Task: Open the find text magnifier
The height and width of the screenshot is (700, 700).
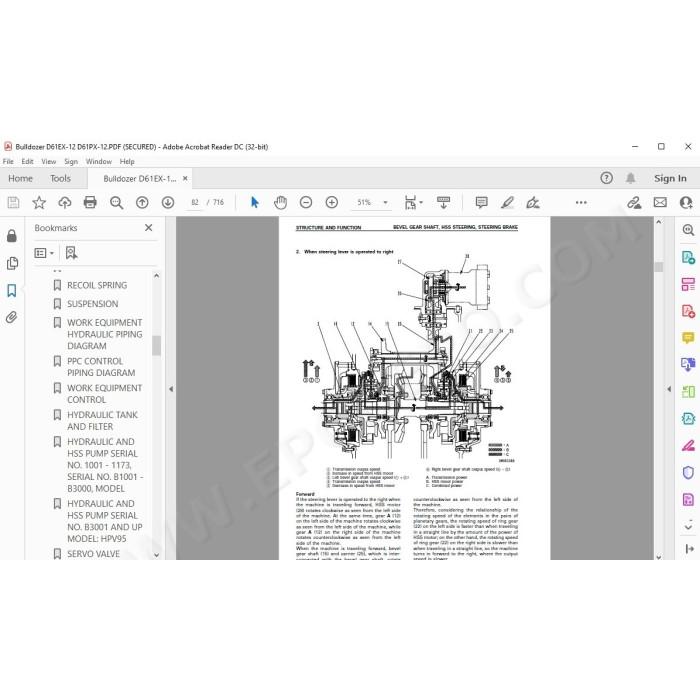Action: pos(116,203)
